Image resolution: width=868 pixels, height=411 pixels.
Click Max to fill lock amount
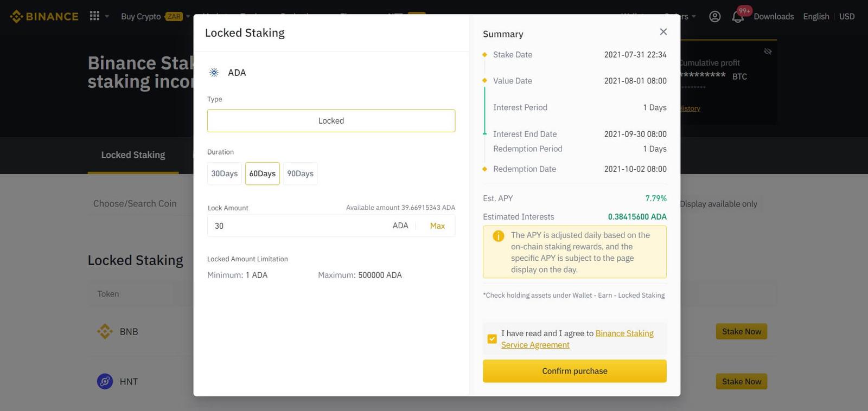[437, 226]
